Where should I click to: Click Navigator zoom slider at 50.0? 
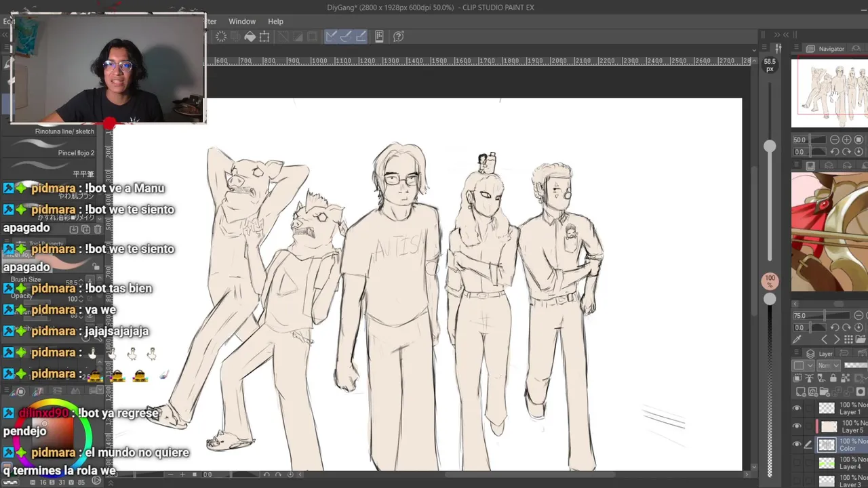810,140
